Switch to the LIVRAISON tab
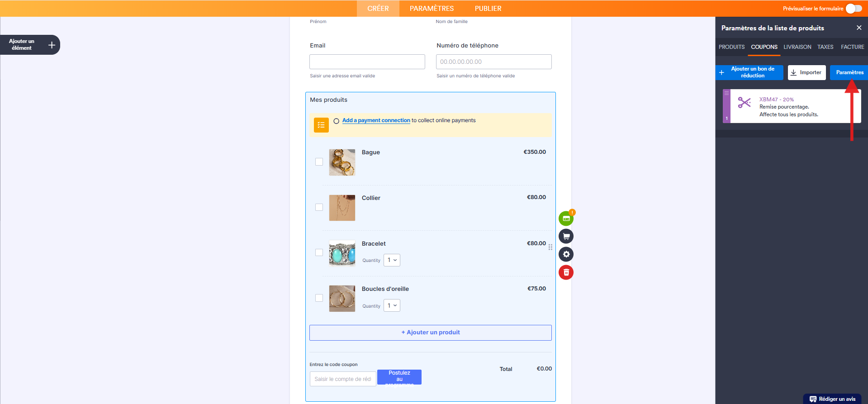 tap(797, 47)
